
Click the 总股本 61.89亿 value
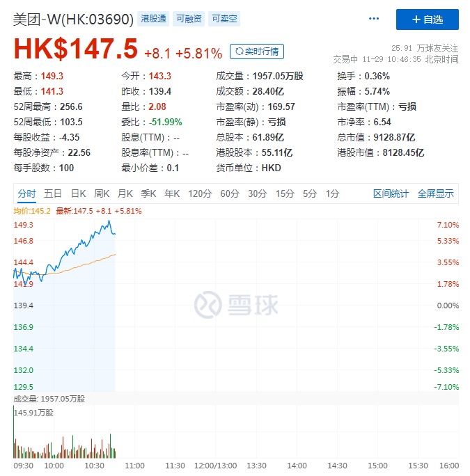tap(268, 138)
